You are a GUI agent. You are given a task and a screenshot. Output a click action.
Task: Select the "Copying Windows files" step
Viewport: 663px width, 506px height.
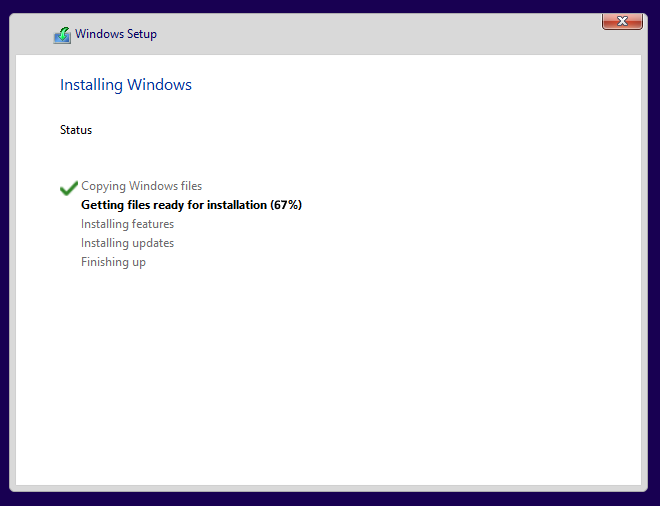(141, 186)
